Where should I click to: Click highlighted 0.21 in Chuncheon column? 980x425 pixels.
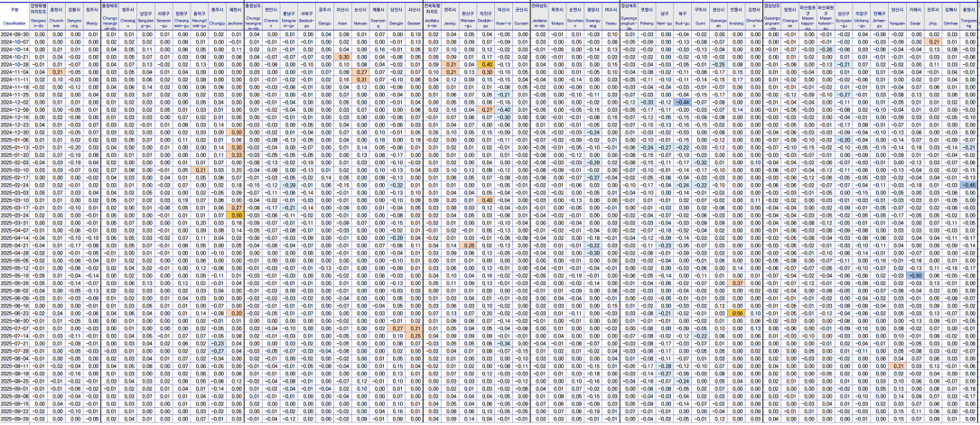[57, 72]
